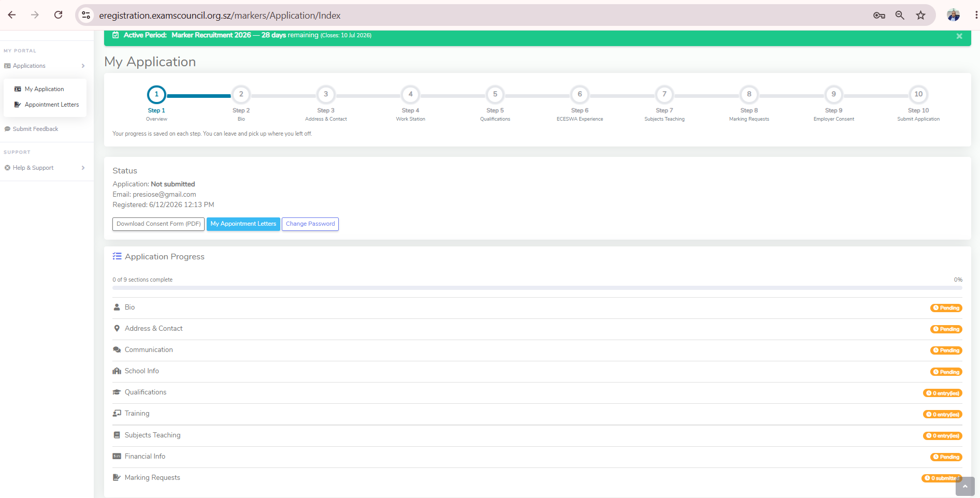Screen dimensions: 980x498
Task: Click the browser forward arrow
Action: click(x=35, y=15)
